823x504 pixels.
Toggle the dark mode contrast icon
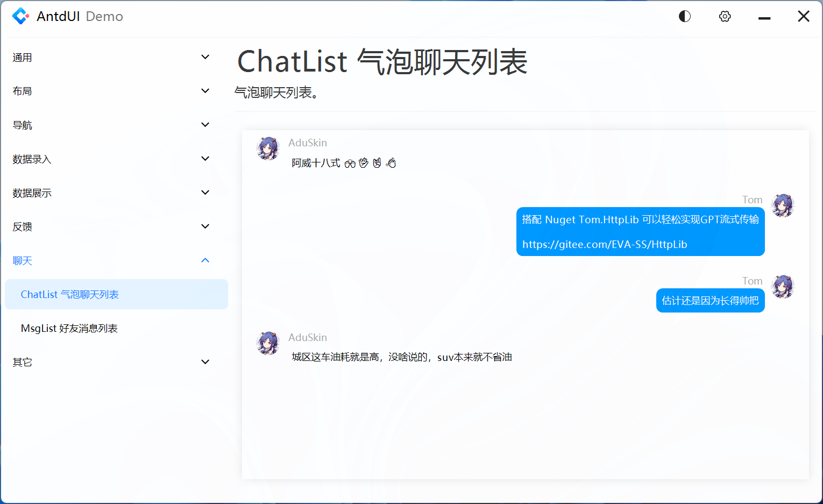tap(684, 16)
